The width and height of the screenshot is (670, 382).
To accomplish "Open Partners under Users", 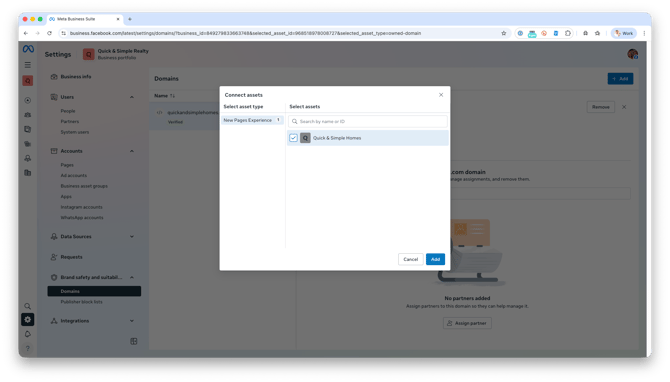I will click(x=70, y=121).
